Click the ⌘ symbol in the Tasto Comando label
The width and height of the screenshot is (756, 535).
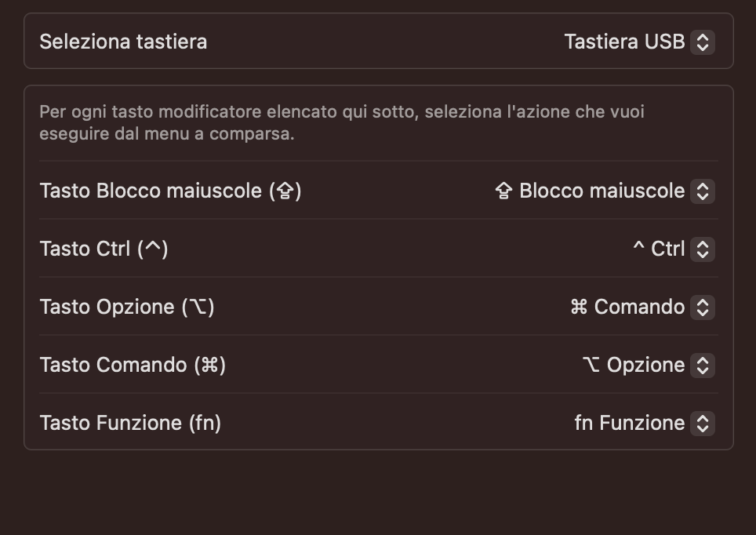coord(210,365)
